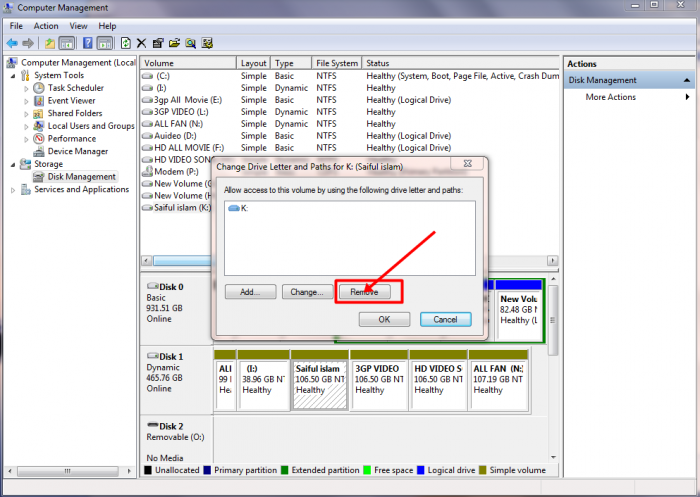Select the 3GP VIDEO partition on Disk 1
700x497 pixels.
[x=379, y=380]
